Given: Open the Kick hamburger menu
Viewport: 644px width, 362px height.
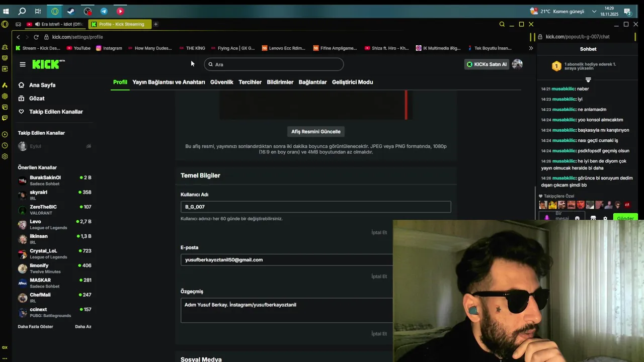Looking at the screenshot, I should pyautogui.click(x=22, y=64).
